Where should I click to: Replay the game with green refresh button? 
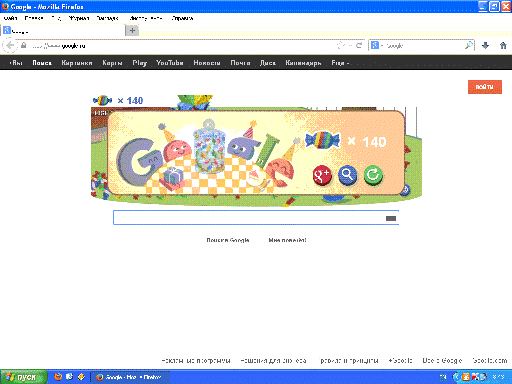click(x=373, y=175)
